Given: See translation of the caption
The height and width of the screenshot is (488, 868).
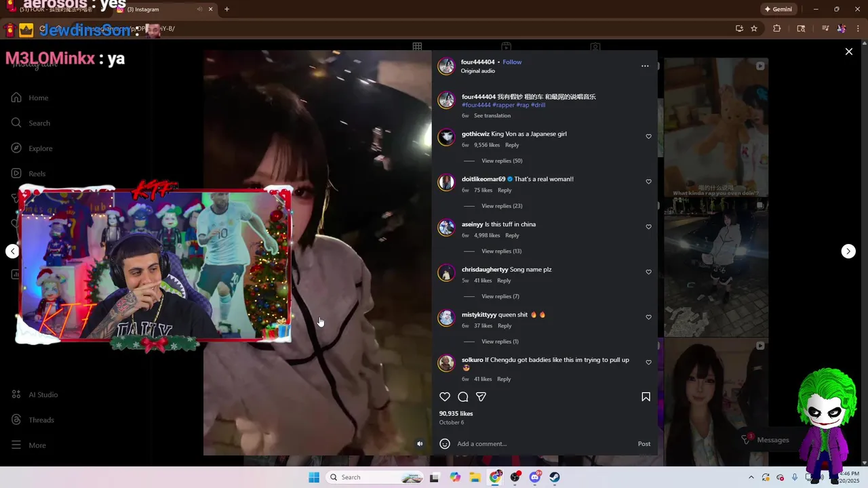Looking at the screenshot, I should coord(492,116).
